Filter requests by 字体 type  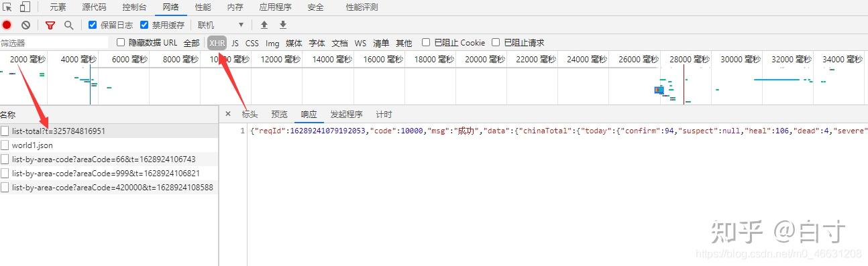pos(317,43)
